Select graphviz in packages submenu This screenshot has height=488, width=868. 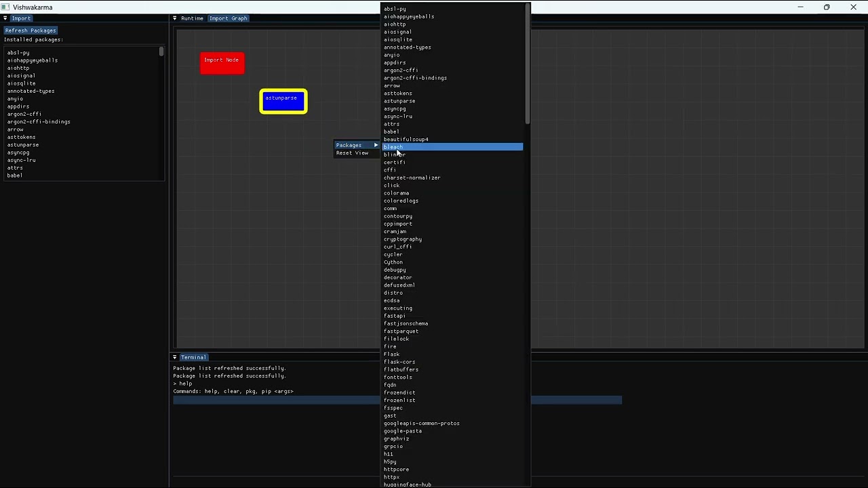pos(452,439)
